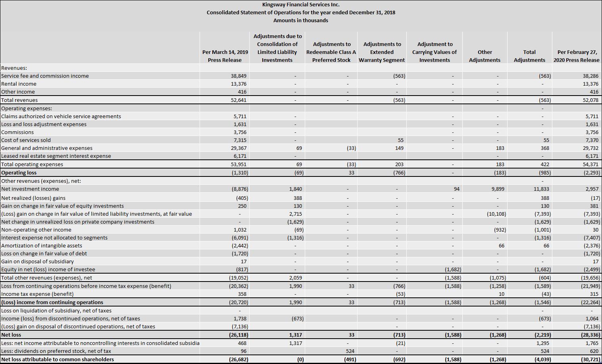The width and height of the screenshot is (602, 364).
Task: Select the 'Cost of services sold' label
Action: [x=26, y=140]
